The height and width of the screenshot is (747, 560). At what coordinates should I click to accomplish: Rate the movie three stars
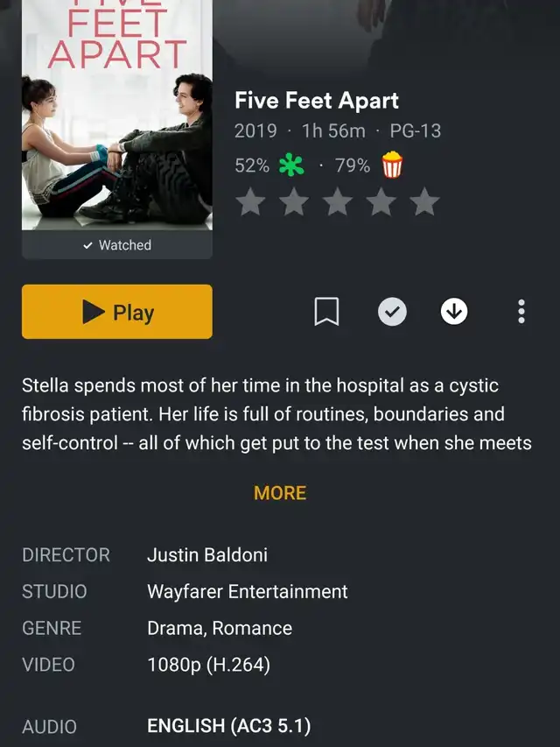(338, 202)
